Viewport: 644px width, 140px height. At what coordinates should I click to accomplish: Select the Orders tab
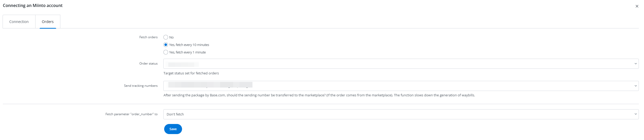(x=48, y=22)
